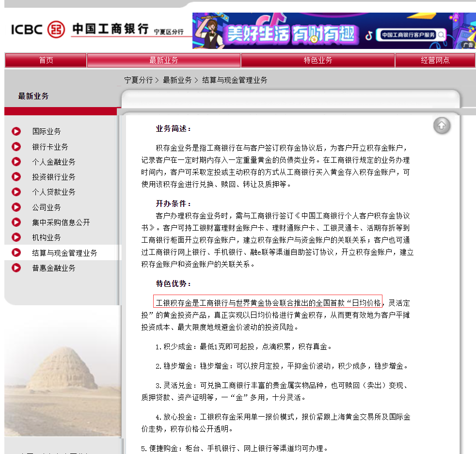The image size is (476, 454).
Task: Open 银行卡业务 in the sidebar
Action: (46, 146)
